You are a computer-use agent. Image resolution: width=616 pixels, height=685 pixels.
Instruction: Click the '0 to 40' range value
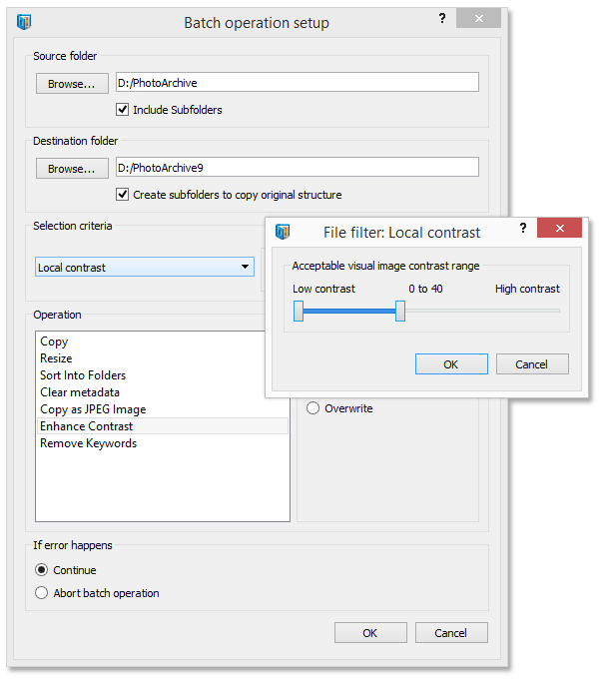click(425, 289)
